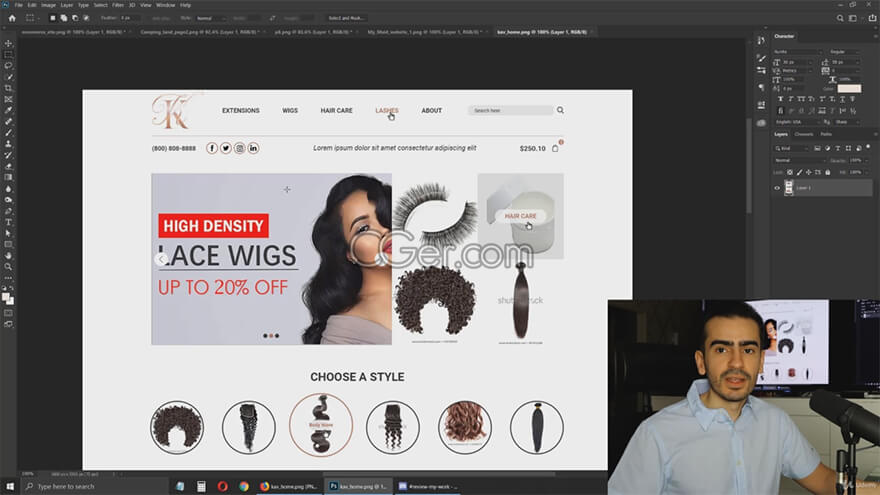Toggle lock position icon in Layers panel
Image resolution: width=880 pixels, height=495 pixels.
[x=808, y=172]
